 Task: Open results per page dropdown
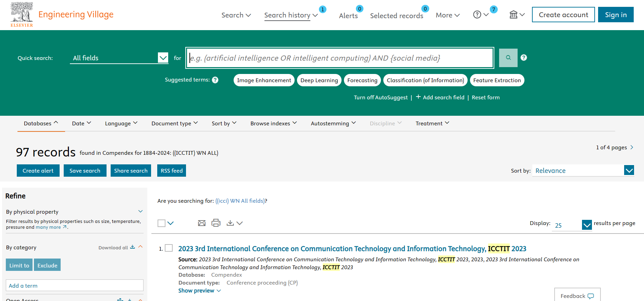coord(572,225)
